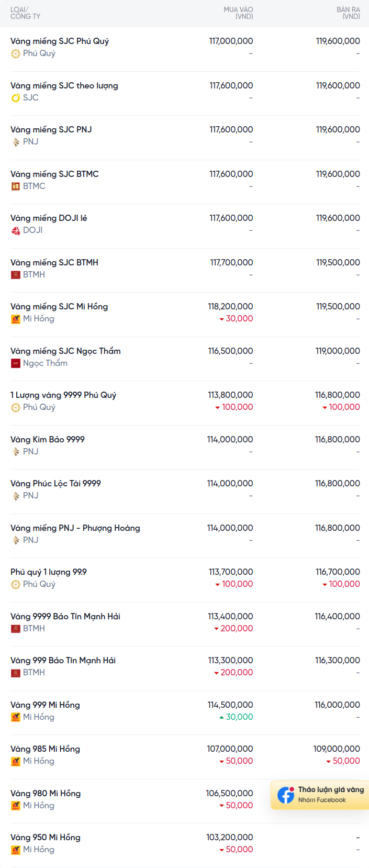Viewport: 369px width, 868px height.
Task: Open the Thảo luận giá vàng Facebook group
Action: pos(320,795)
